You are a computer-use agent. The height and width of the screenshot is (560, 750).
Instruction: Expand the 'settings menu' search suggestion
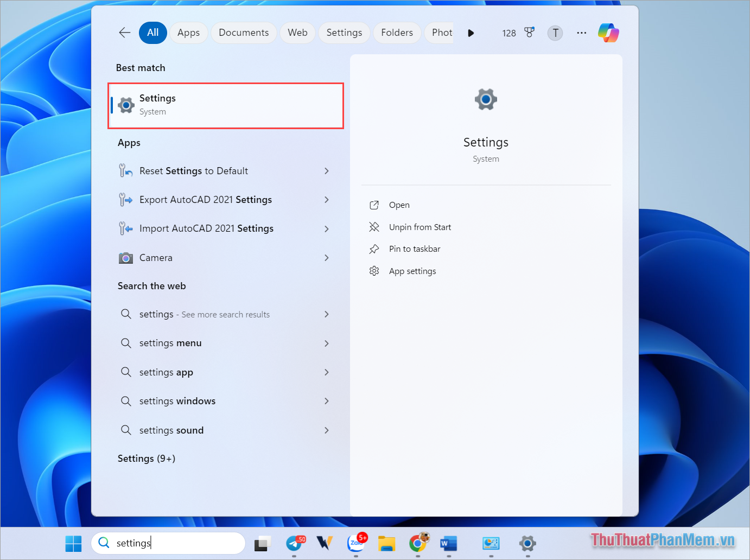click(x=327, y=343)
